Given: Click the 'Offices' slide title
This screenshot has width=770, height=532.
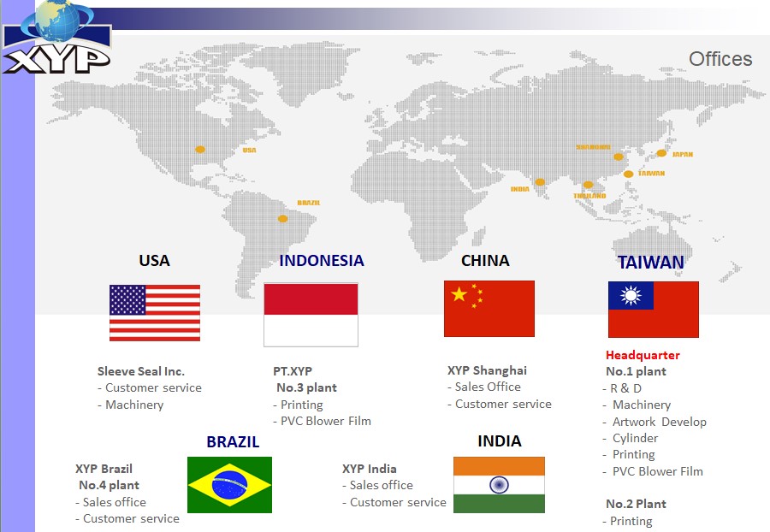Looking at the screenshot, I should (x=720, y=59).
